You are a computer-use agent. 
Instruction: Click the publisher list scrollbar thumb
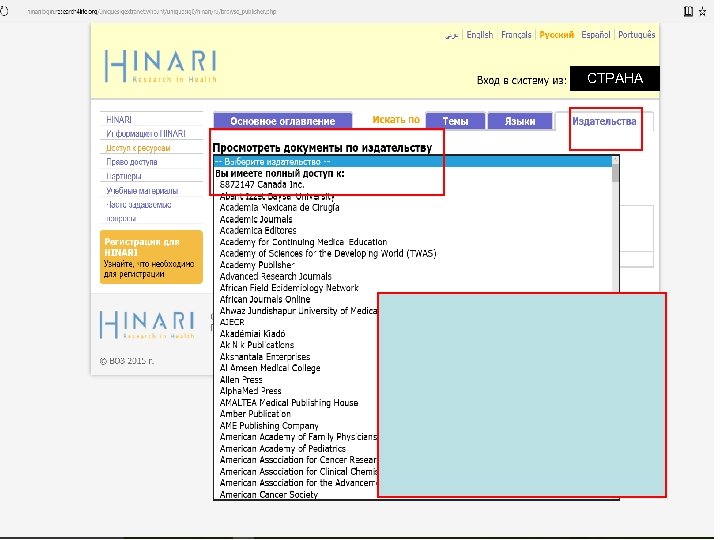click(615, 174)
